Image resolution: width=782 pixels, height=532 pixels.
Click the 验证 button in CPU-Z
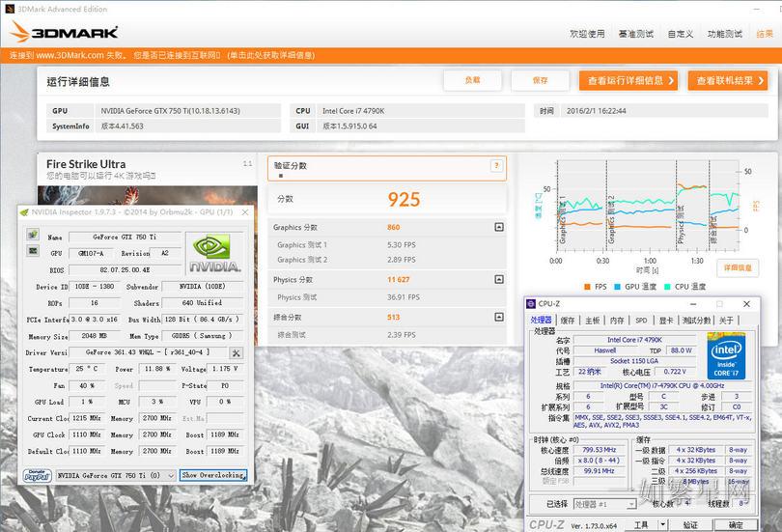(x=690, y=524)
